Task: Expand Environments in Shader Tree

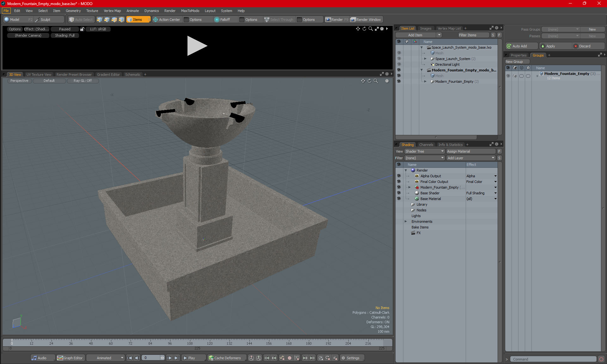Action: point(406,221)
